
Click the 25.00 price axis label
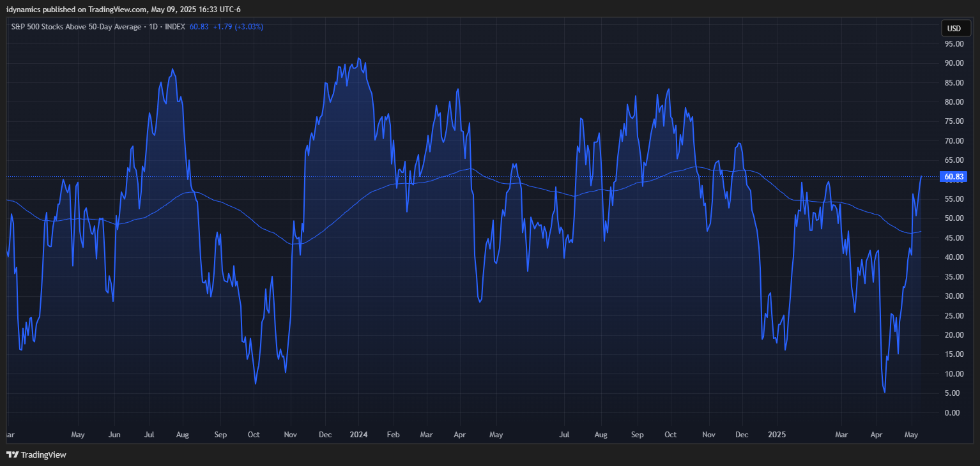click(x=954, y=316)
